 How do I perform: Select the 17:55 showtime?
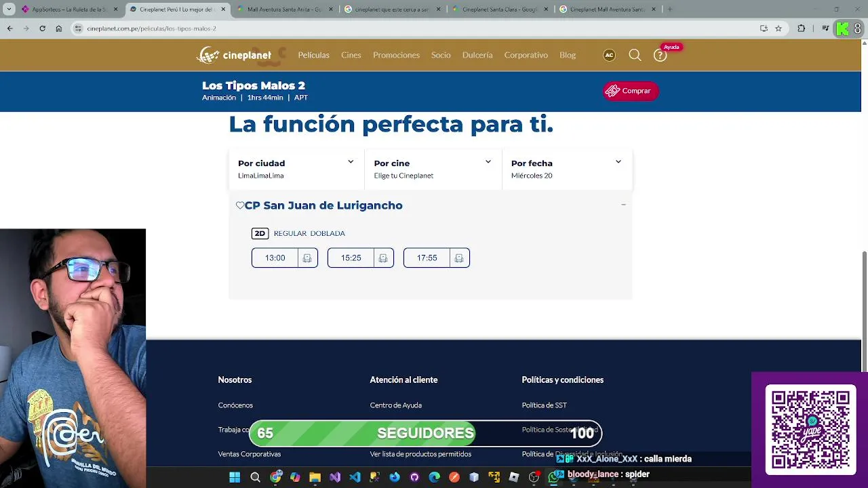tap(427, 258)
